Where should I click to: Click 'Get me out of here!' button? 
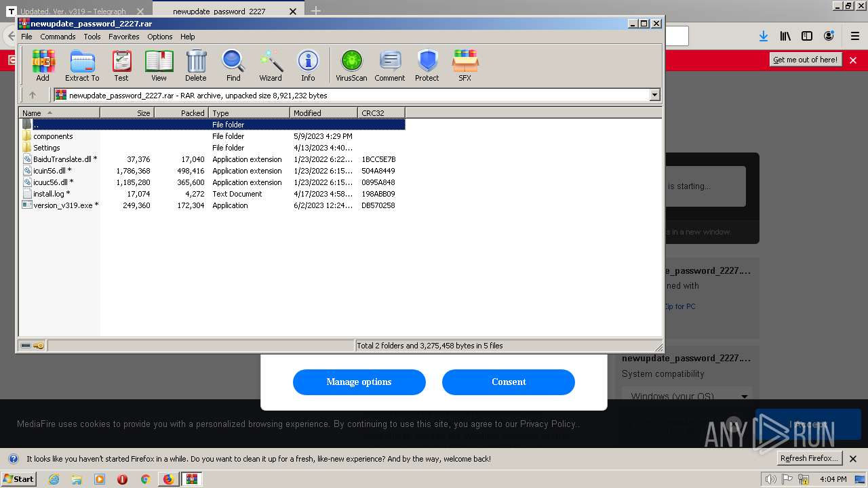tap(806, 60)
